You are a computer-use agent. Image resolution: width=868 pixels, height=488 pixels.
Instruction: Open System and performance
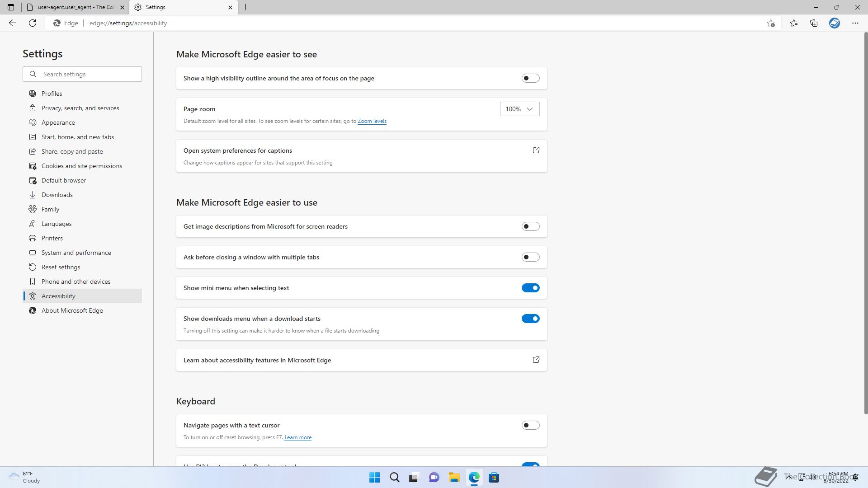(x=82, y=253)
